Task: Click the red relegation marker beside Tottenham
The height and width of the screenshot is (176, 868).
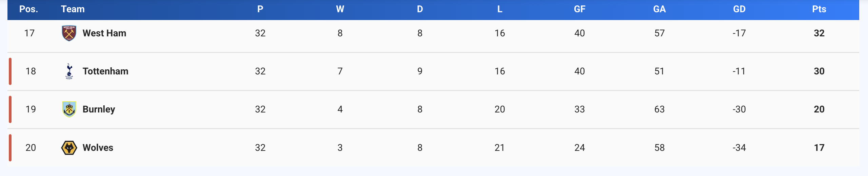Action: (x=10, y=71)
